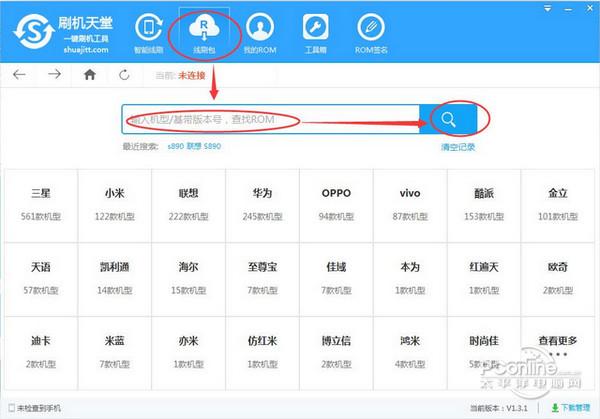
Task: Open the 工具箱 wrench toolbox
Action: (x=315, y=34)
